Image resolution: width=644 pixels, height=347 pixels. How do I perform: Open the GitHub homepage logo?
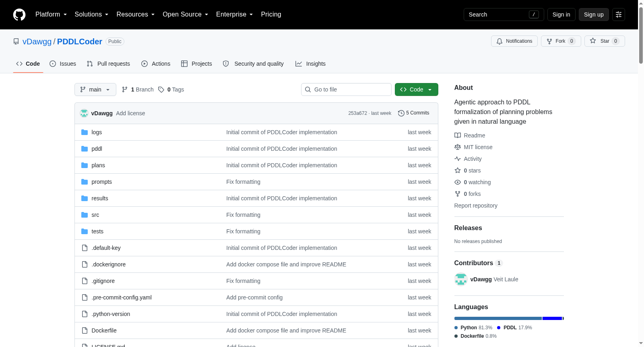click(x=19, y=15)
